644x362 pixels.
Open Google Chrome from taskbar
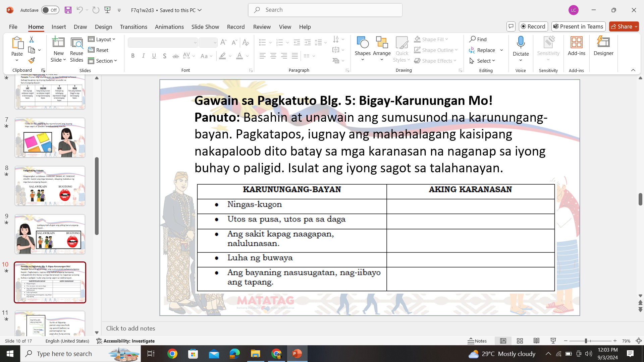tap(172, 354)
